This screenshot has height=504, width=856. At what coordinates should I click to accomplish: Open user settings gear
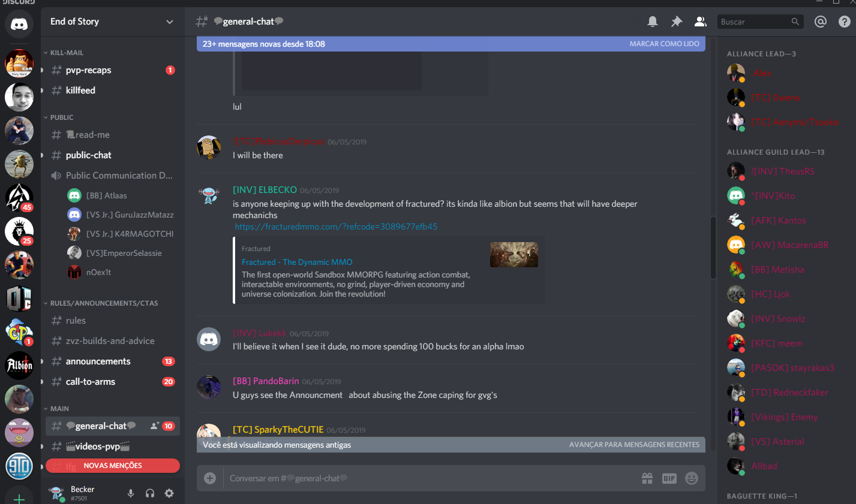click(x=169, y=493)
